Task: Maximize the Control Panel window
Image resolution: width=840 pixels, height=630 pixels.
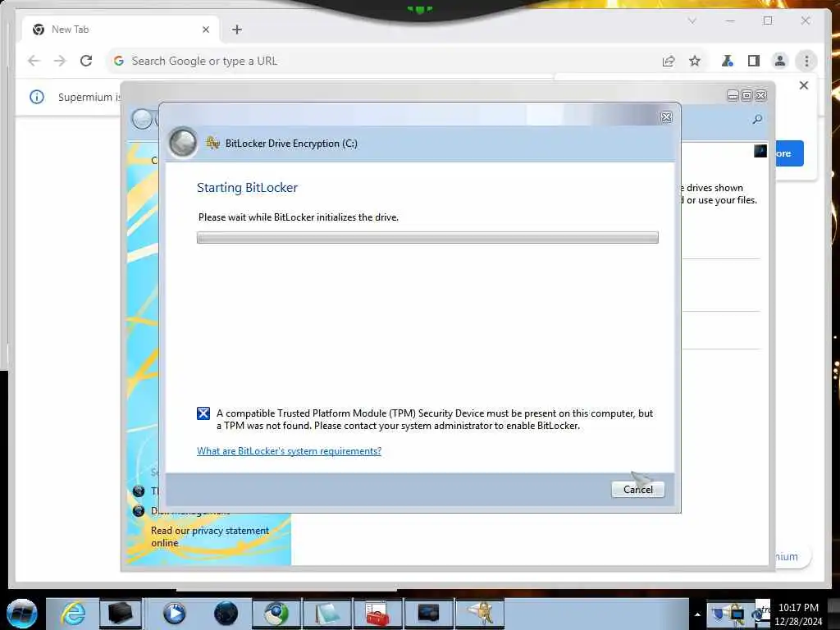Action: coord(746,96)
